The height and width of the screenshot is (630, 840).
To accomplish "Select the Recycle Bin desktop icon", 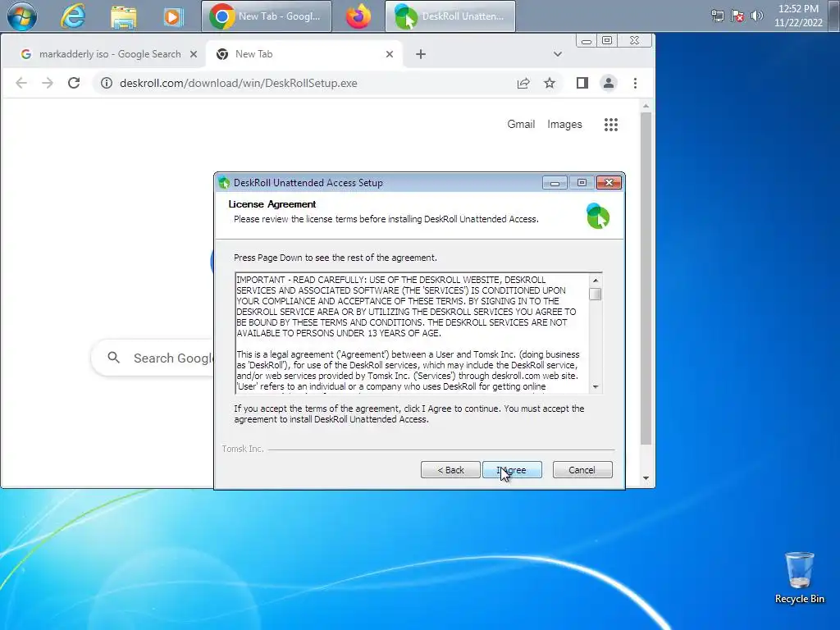I will point(799,578).
